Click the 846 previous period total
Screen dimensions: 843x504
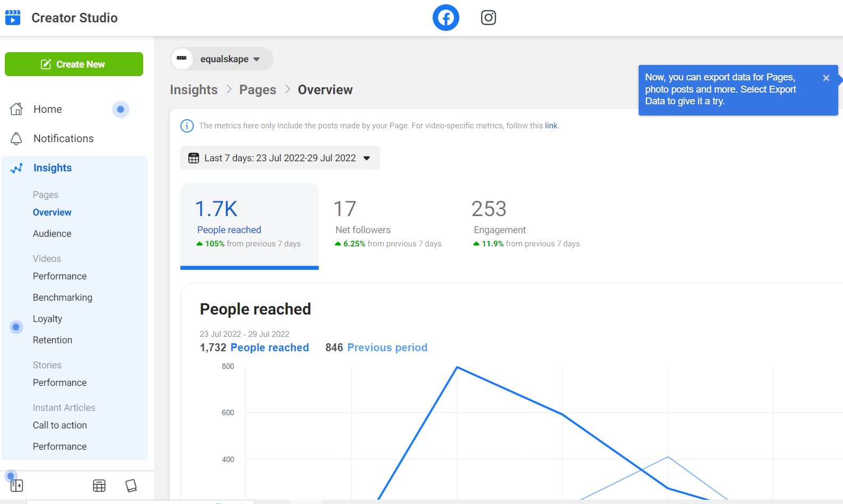coord(334,348)
